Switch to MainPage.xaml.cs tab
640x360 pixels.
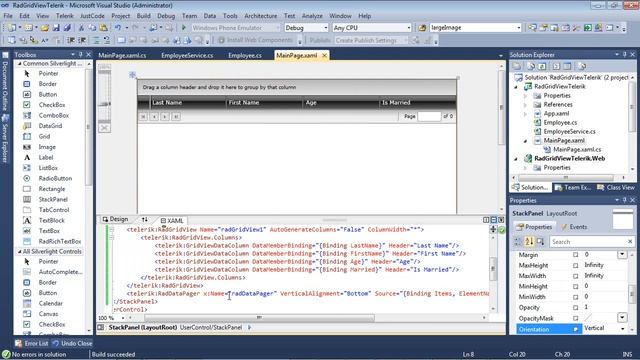[x=122, y=56]
